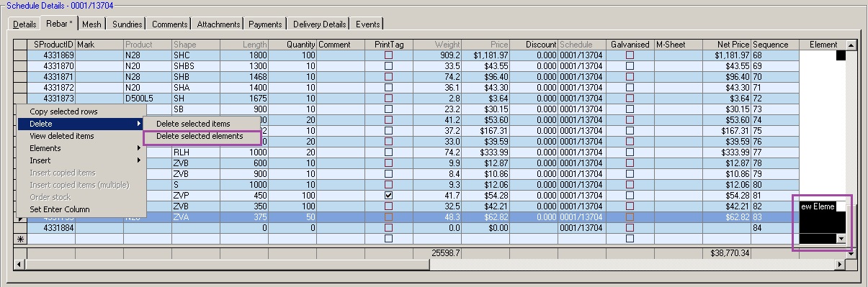
Task: Click horizontal scrollbar right arrow
Action: (x=840, y=265)
